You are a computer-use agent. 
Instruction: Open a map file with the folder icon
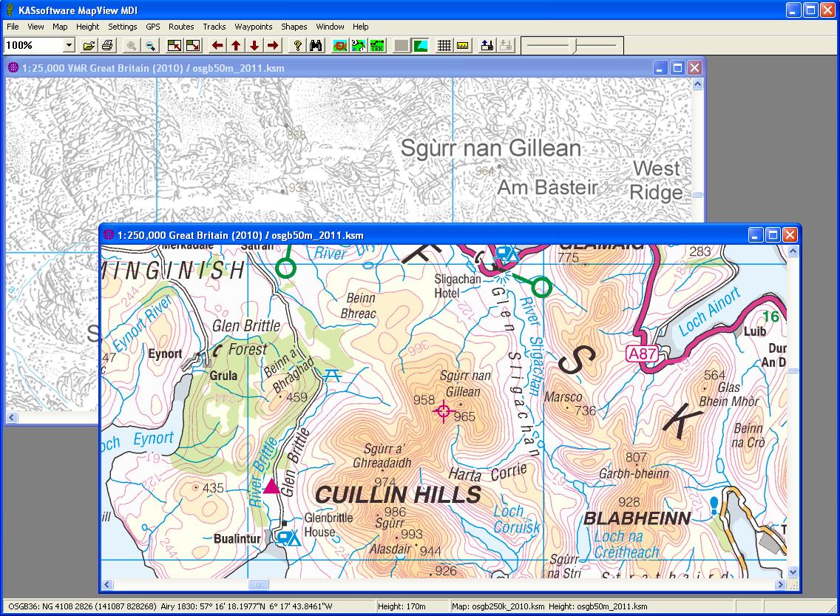[89, 46]
